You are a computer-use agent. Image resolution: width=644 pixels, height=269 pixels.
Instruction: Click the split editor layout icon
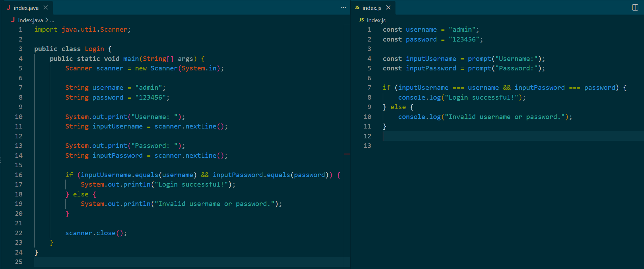click(635, 7)
